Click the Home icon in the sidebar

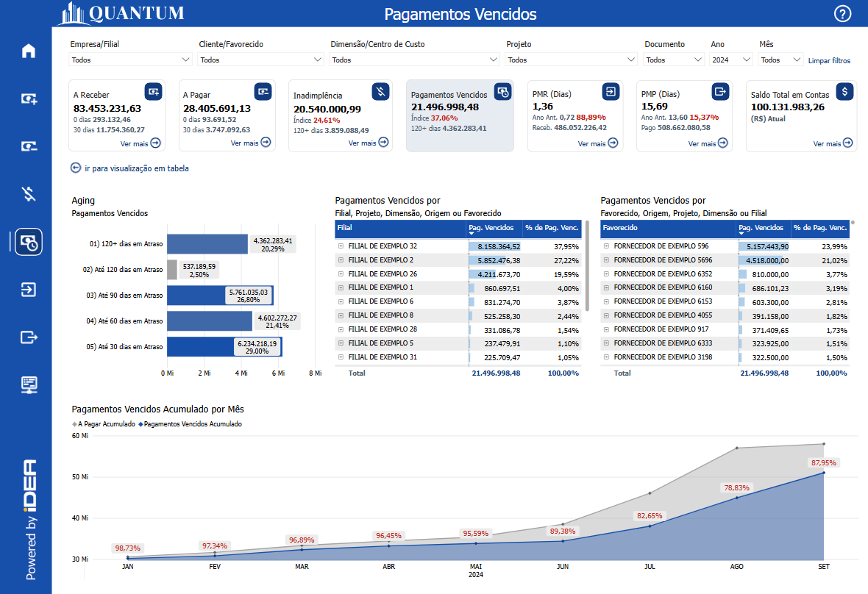(28, 50)
